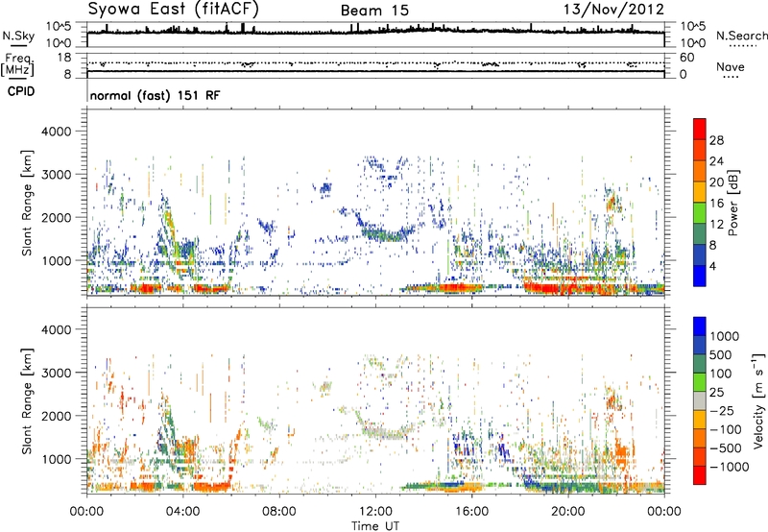Click the '08:00' time axis tick
The width and height of the screenshot is (768, 532).
pos(279,512)
